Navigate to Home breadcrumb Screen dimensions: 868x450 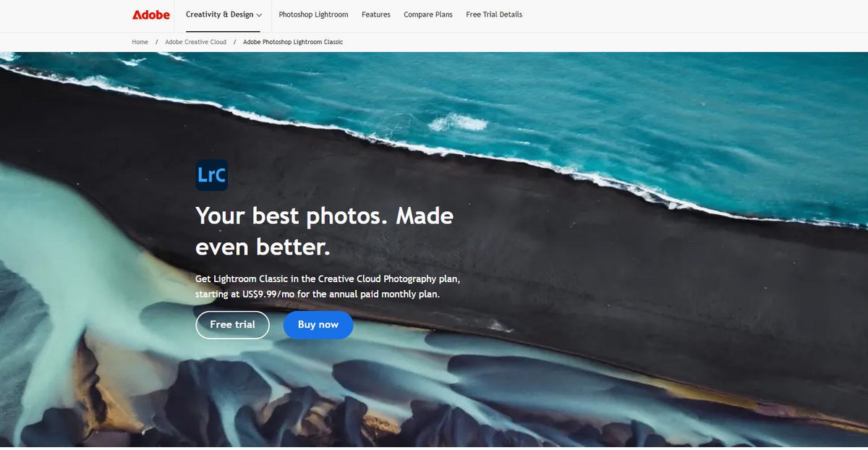point(140,42)
